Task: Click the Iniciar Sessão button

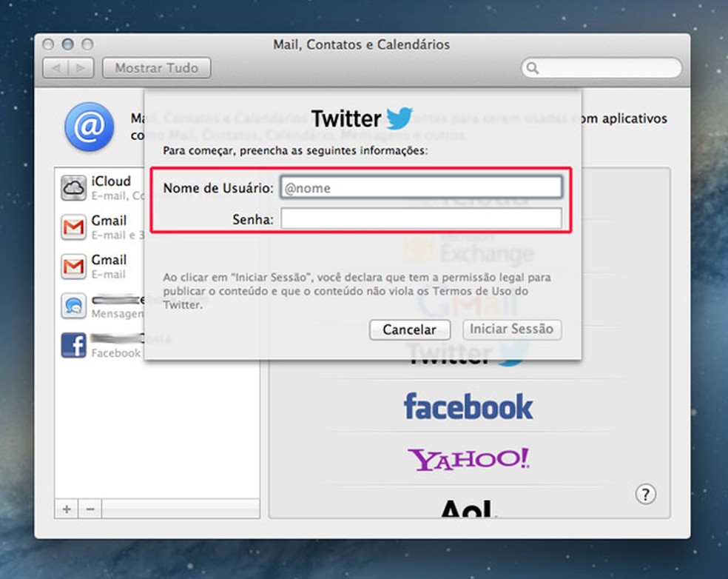Action: [512, 329]
